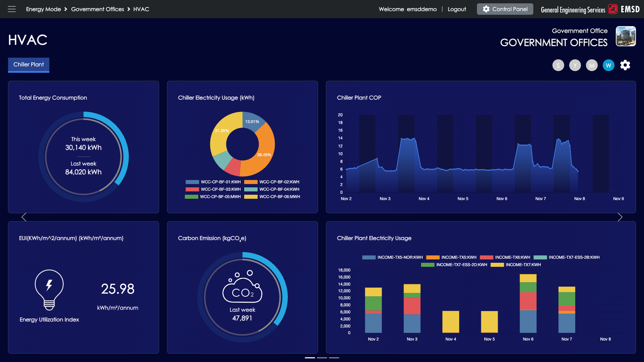Click second carousel page indicator
Screen dimensions: 644x362
[x=322, y=358]
